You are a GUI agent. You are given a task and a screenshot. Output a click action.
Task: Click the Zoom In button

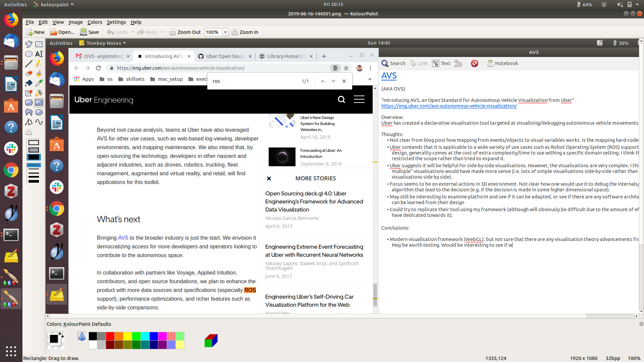click(245, 32)
